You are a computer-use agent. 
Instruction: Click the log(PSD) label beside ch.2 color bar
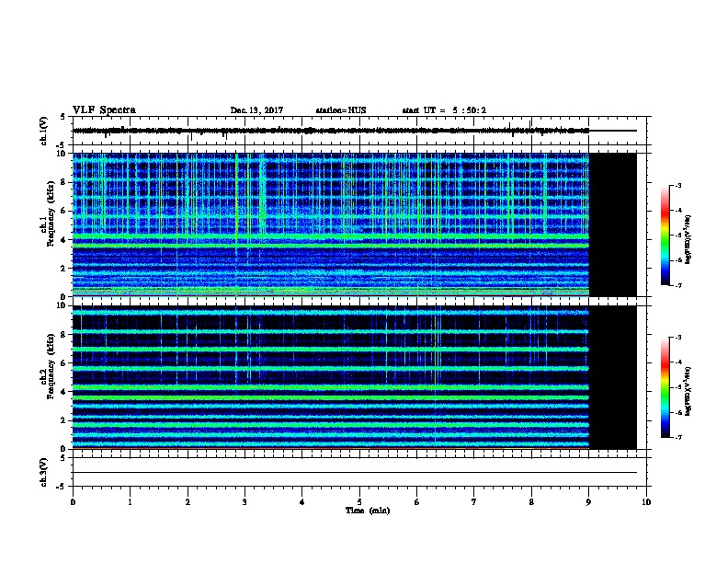688,392
